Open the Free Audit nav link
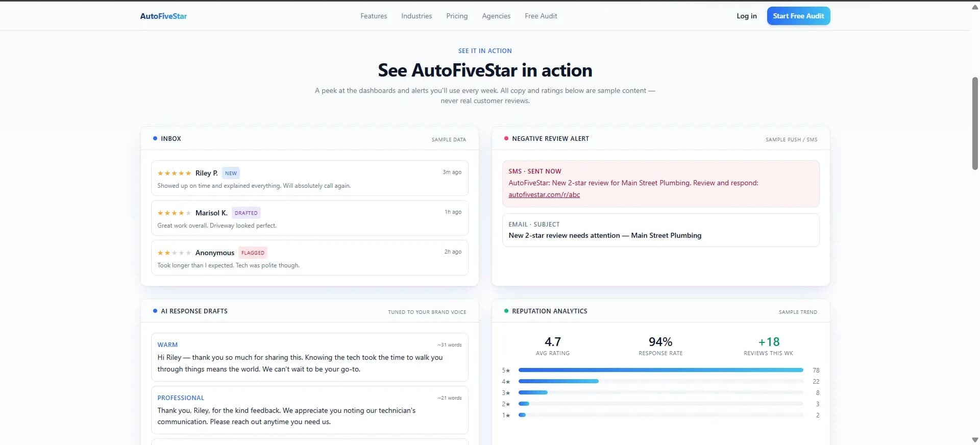 point(541,16)
